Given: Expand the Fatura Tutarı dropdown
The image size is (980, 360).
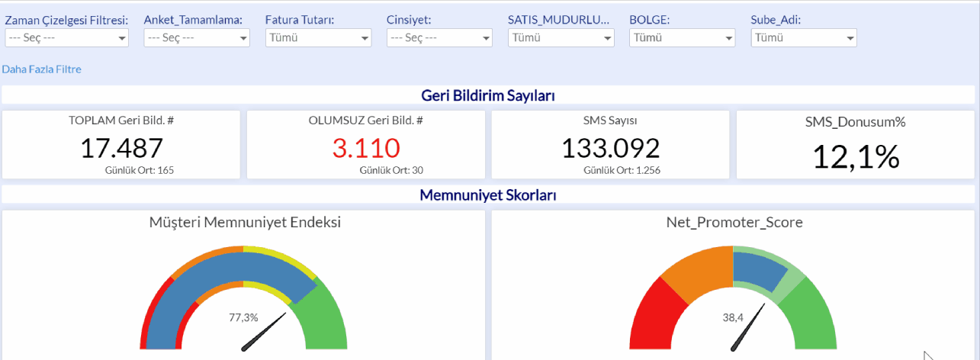Looking at the screenshot, I should point(319,37).
